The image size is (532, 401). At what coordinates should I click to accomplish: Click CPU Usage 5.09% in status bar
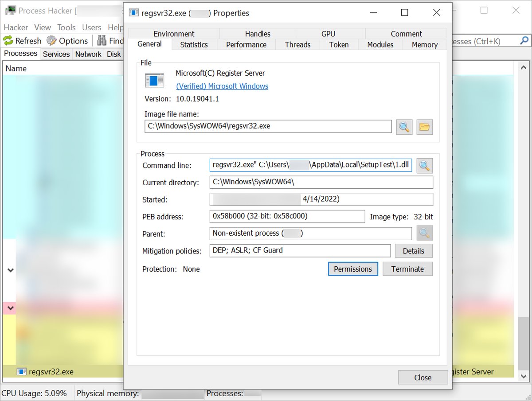pyautogui.click(x=34, y=393)
